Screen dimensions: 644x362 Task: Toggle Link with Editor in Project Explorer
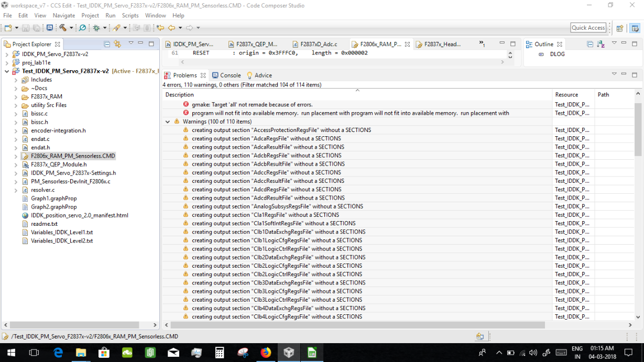click(117, 43)
